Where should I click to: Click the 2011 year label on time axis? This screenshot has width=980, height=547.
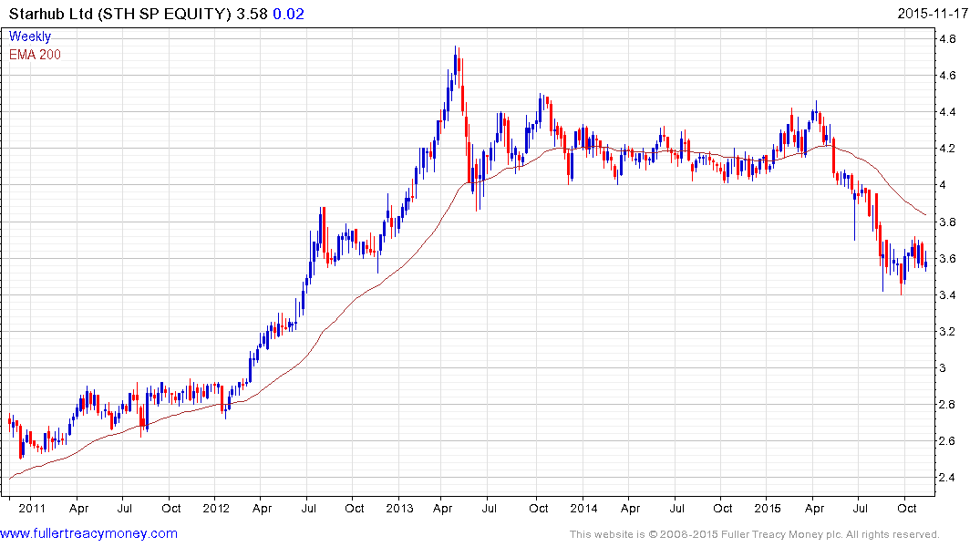pos(32,508)
